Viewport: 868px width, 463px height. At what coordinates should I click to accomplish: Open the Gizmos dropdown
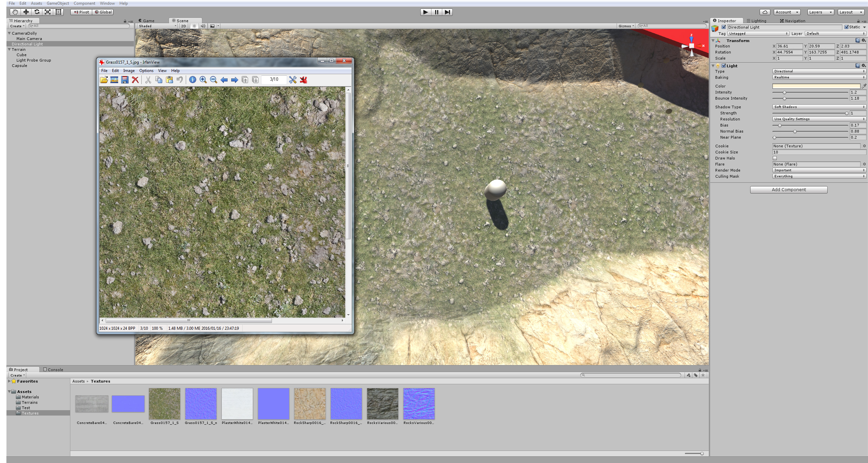(x=626, y=26)
